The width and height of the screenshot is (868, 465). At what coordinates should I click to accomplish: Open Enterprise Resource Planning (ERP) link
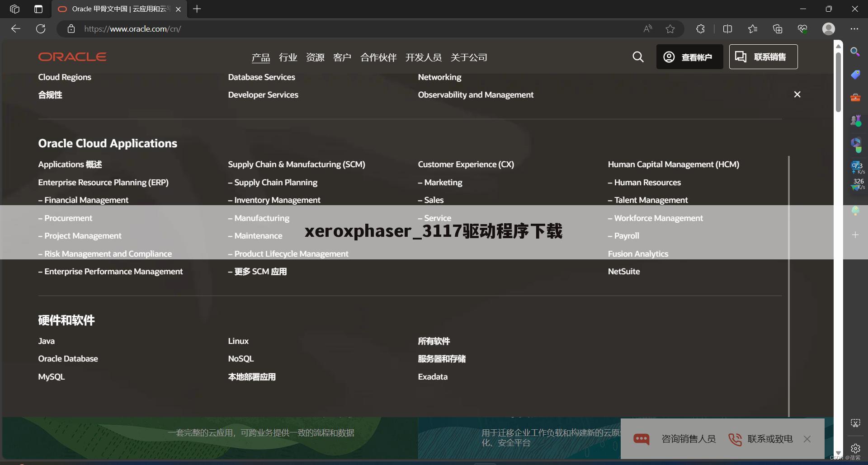103,183
